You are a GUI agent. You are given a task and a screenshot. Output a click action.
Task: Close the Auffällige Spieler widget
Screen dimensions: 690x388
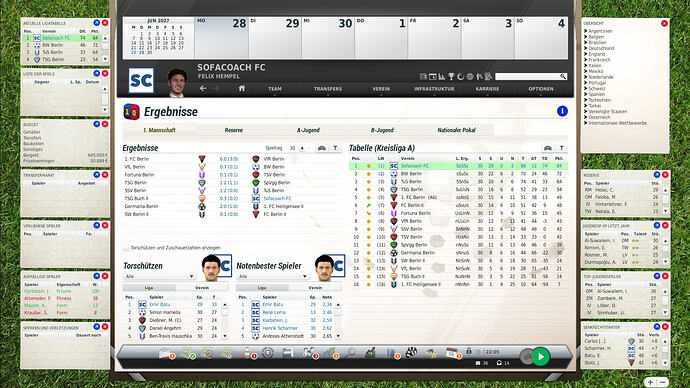point(105,276)
